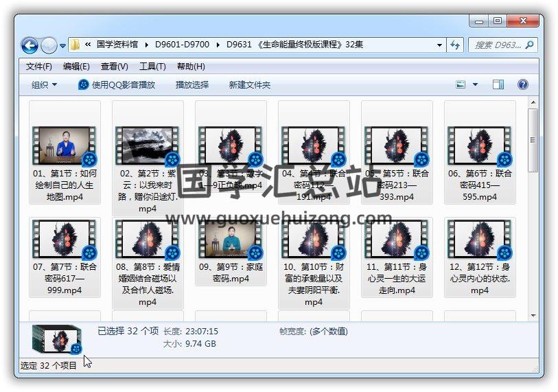The height and width of the screenshot is (392, 558).
Task: Open the 文件(F) menu
Action: 38,67
